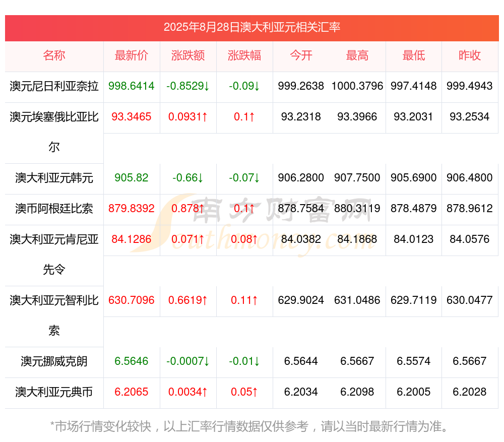Click the open value 906.2800
Image resolution: width=504 pixels, height=442 pixels.
301,178
